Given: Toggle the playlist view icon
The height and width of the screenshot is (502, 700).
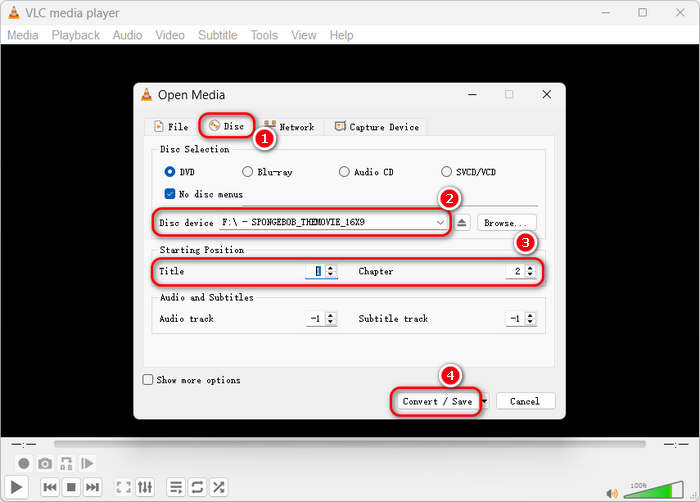Looking at the screenshot, I should tap(176, 487).
